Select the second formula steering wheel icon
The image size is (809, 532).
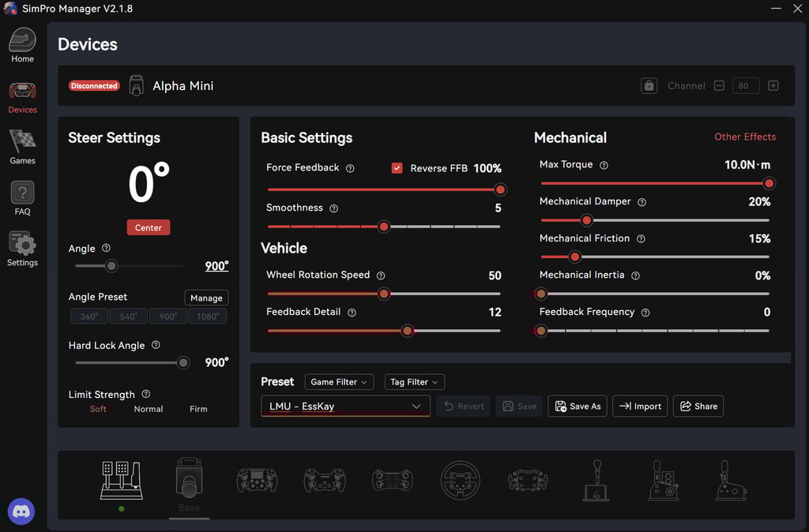(x=325, y=480)
